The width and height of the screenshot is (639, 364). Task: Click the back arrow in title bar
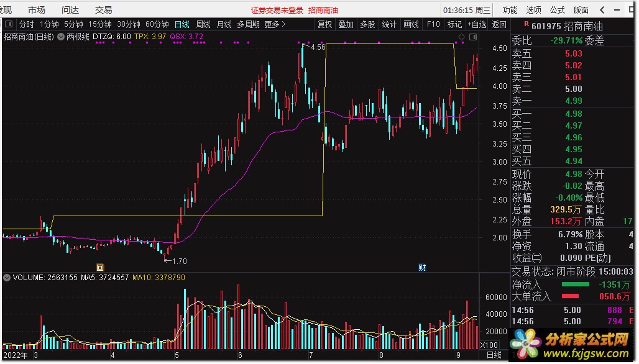[x=602, y=10]
